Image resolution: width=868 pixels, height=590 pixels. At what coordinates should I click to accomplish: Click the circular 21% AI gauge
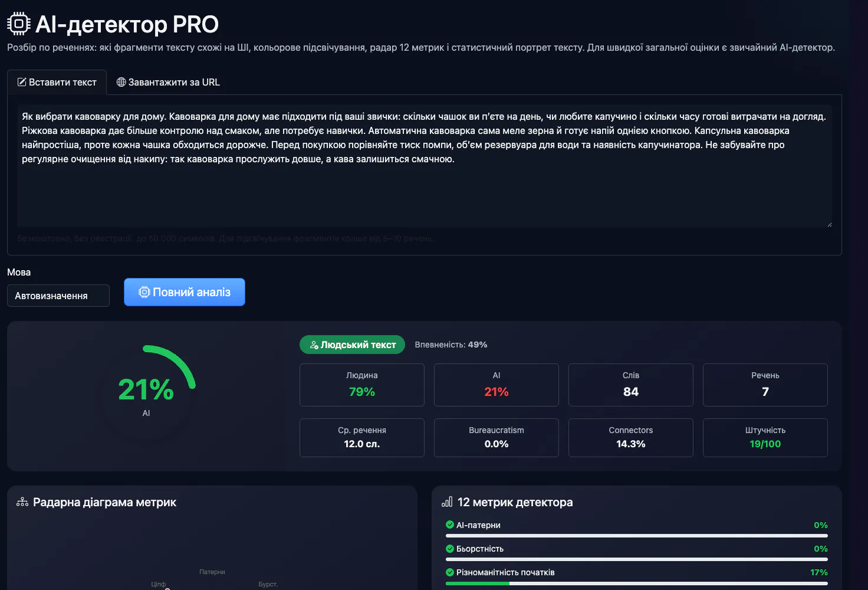point(146,394)
